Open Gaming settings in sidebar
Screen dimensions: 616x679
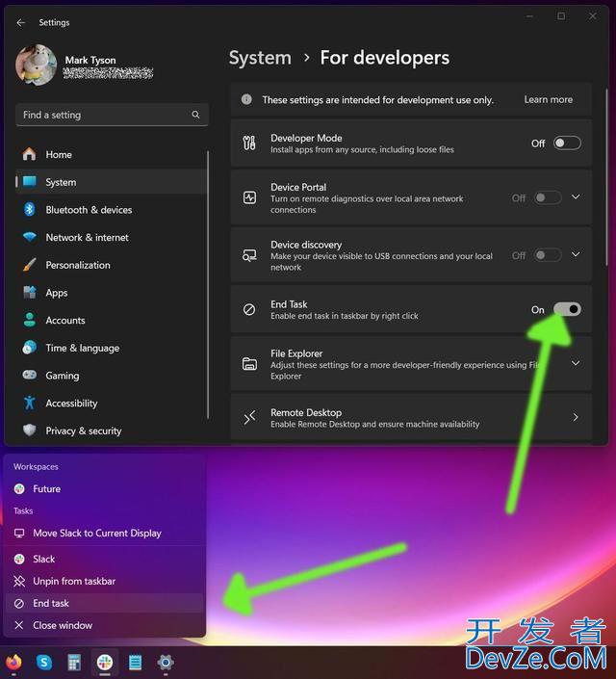click(x=112, y=376)
